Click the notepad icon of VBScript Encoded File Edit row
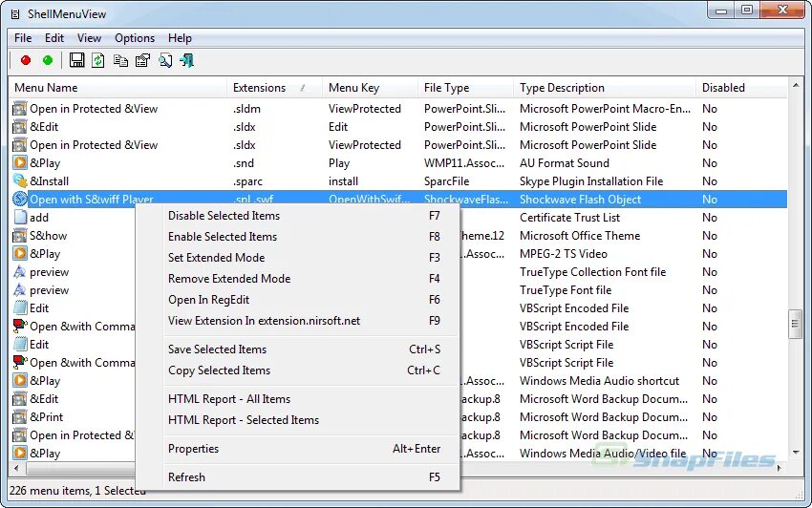Viewport: 812px width, 508px height. click(20, 308)
